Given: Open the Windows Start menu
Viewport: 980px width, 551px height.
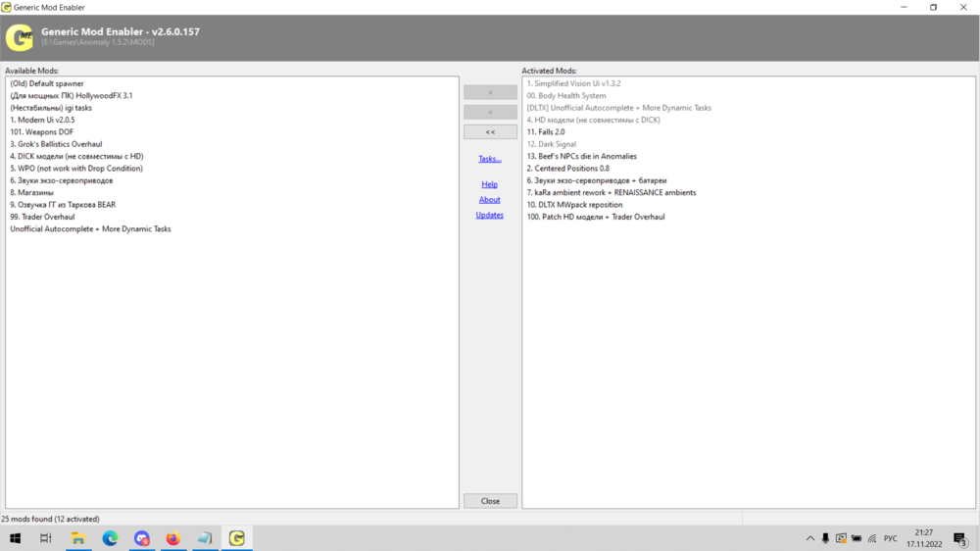Looking at the screenshot, I should pos(16,538).
